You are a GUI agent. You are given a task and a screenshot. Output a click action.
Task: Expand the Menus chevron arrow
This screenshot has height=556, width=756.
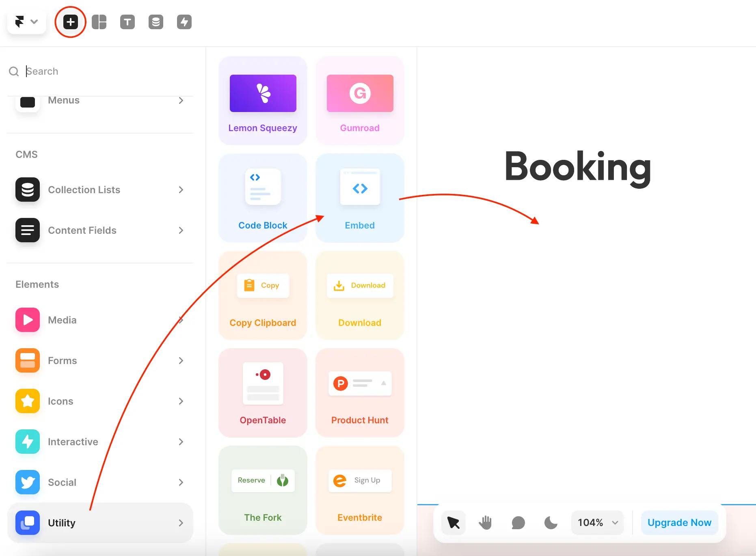click(181, 100)
